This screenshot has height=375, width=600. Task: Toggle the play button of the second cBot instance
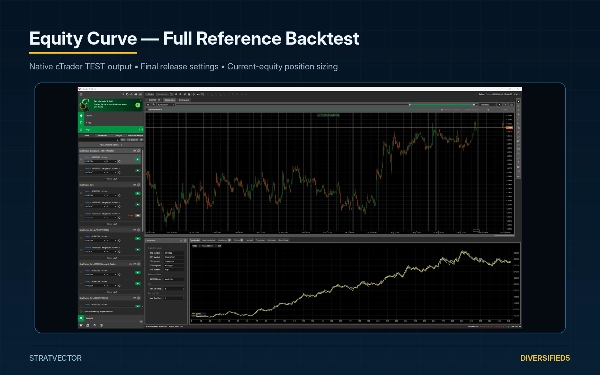[x=138, y=170]
